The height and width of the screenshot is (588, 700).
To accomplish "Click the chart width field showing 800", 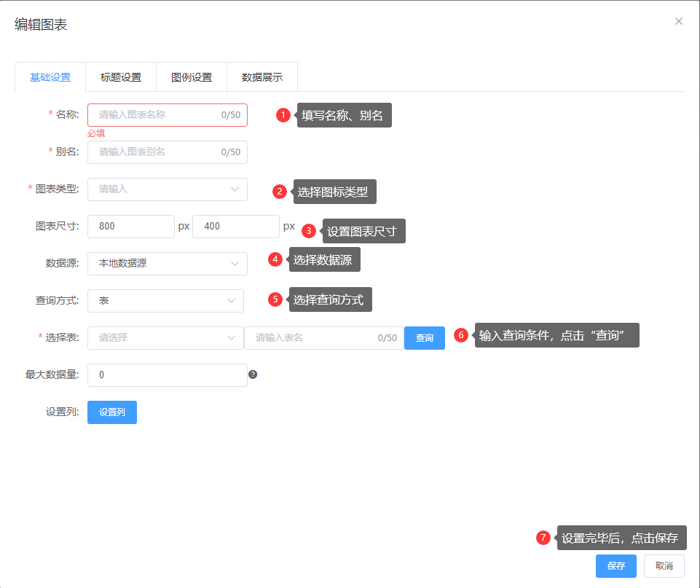I will coord(130,227).
